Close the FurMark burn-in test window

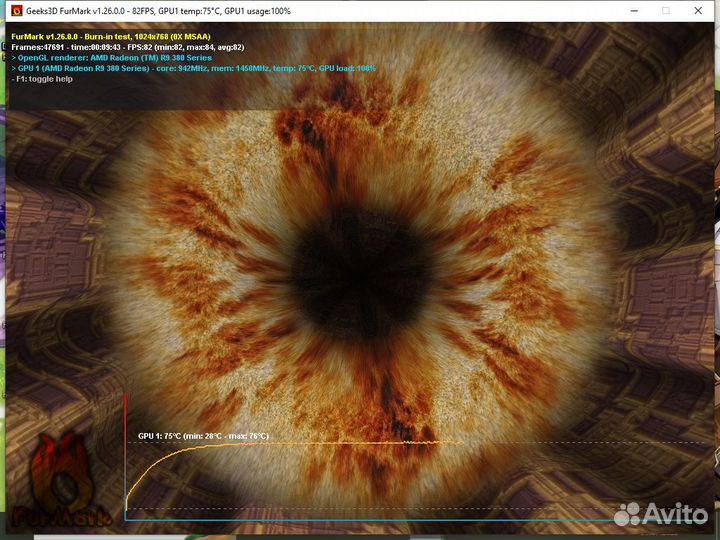point(701,10)
